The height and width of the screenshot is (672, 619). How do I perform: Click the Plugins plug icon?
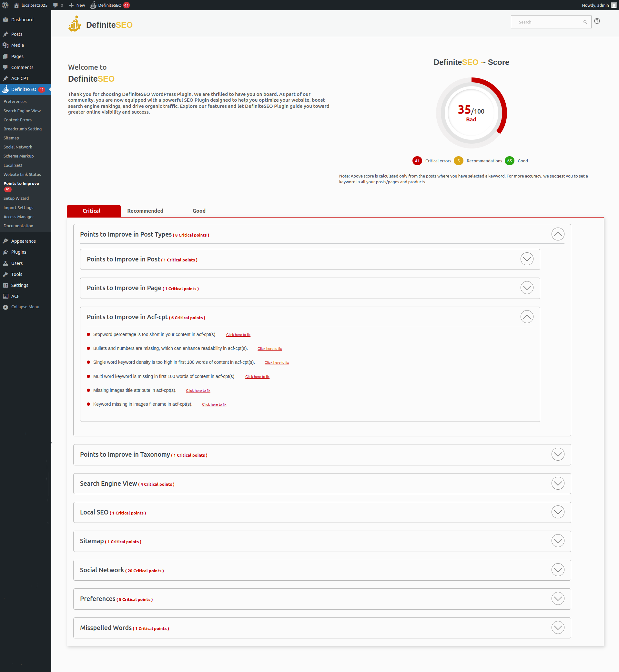click(x=6, y=252)
